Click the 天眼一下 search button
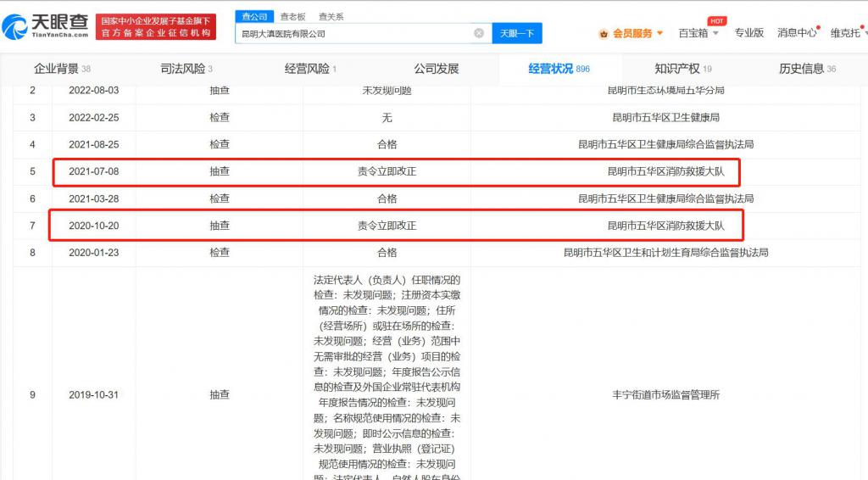Viewport: 868px width, 480px height. (517, 33)
